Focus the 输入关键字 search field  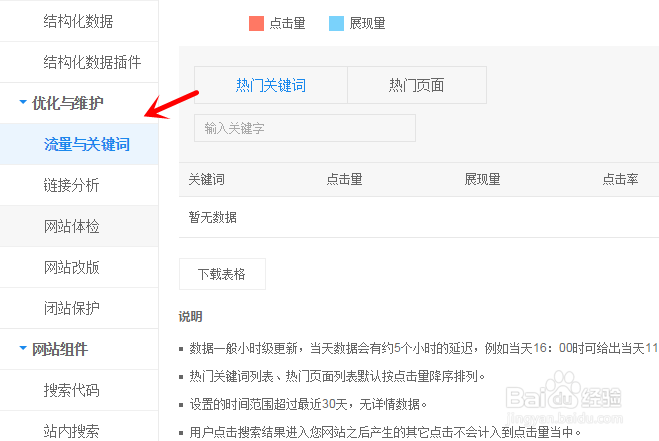coord(305,128)
